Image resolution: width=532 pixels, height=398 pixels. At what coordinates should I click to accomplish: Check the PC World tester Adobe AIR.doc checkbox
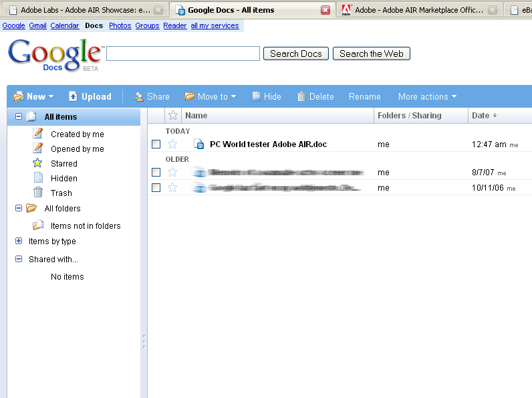click(156, 144)
